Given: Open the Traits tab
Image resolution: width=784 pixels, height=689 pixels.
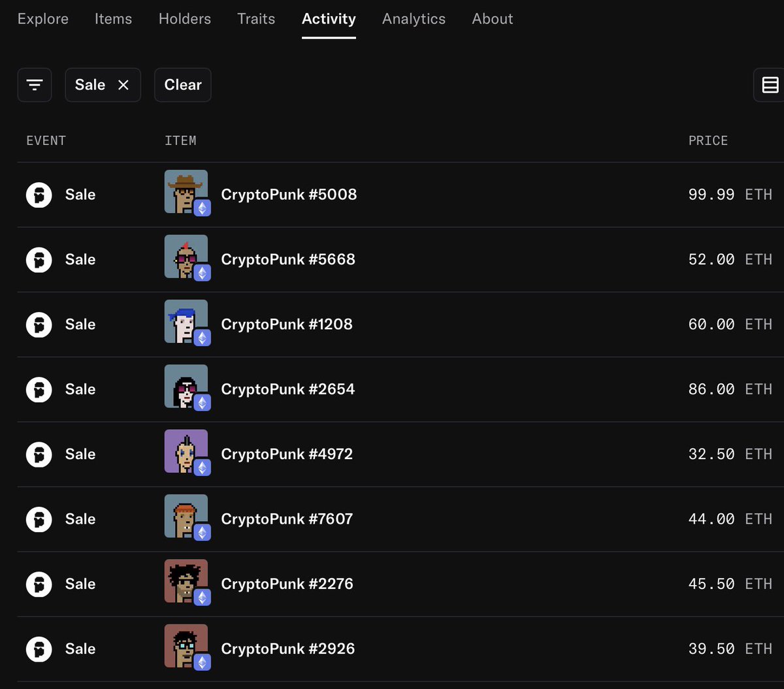Looking at the screenshot, I should click(x=256, y=19).
